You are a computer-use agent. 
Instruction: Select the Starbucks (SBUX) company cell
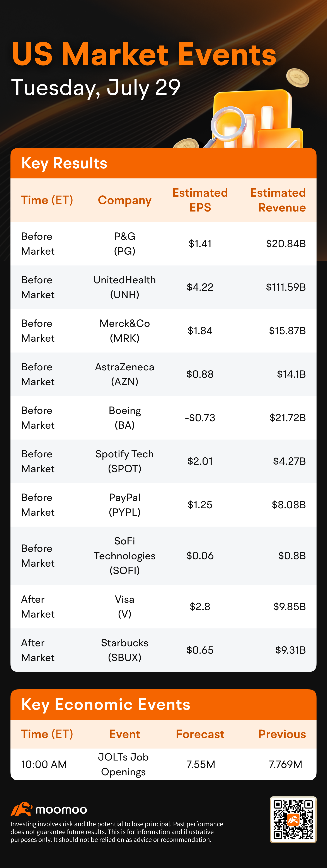click(x=124, y=650)
